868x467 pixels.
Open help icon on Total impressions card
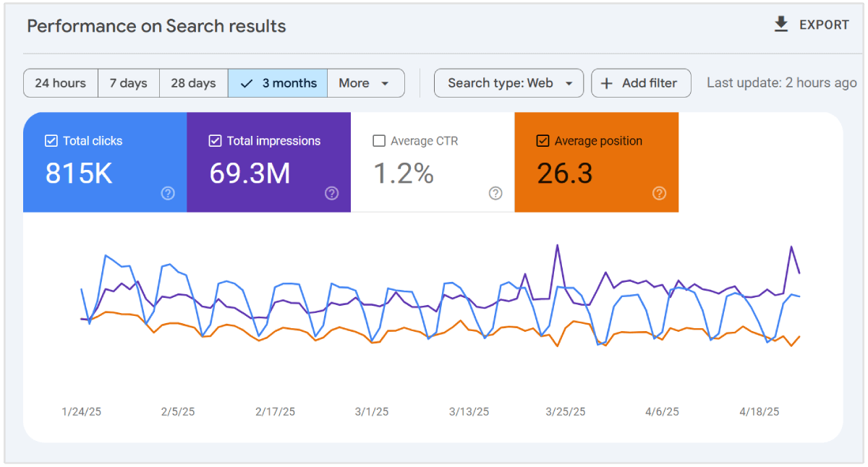(x=331, y=193)
